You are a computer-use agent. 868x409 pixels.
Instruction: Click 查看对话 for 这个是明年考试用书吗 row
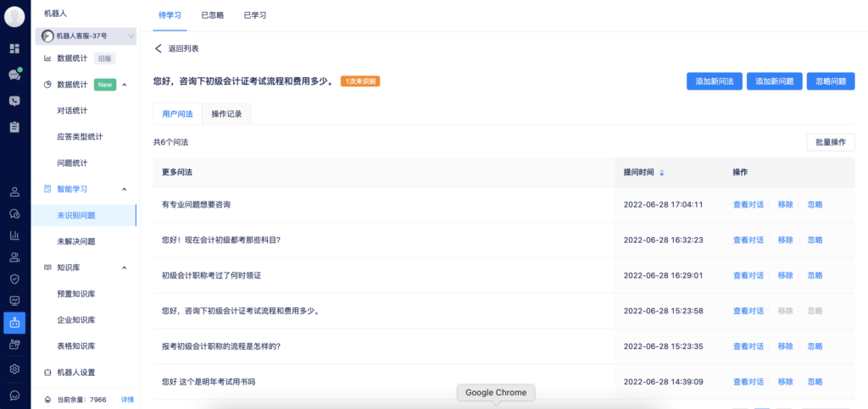click(748, 381)
